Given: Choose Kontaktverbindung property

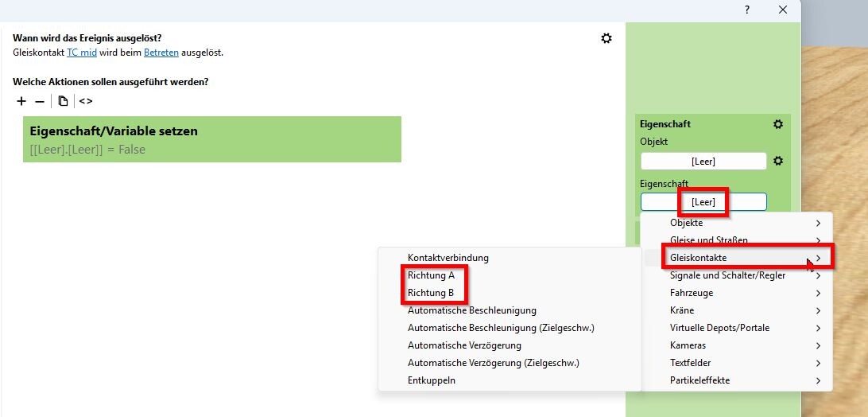Looking at the screenshot, I should click(510, 258).
